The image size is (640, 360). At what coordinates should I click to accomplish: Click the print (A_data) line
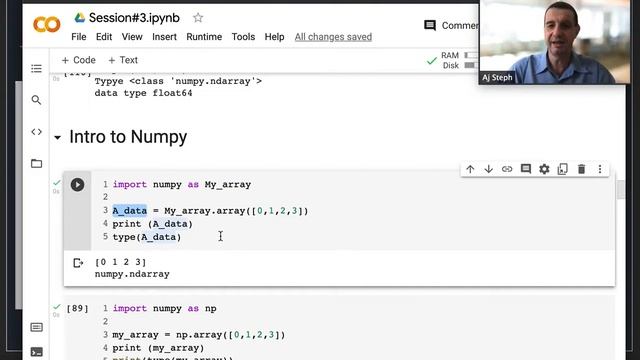point(152,224)
